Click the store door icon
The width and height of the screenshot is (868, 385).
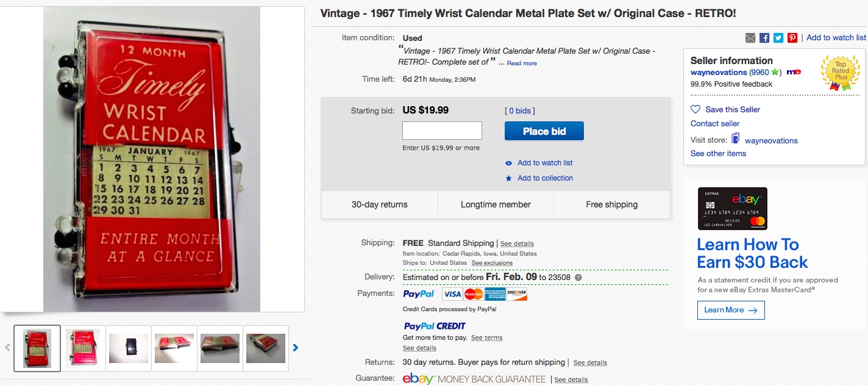(x=735, y=139)
